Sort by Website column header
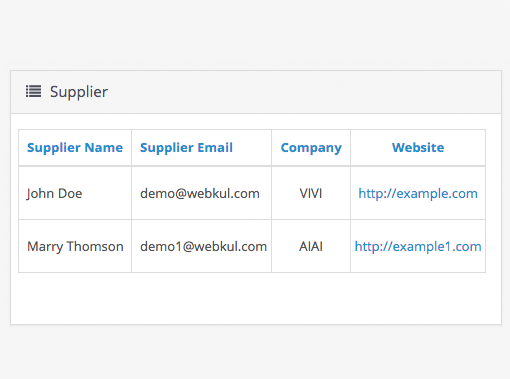 tap(418, 148)
